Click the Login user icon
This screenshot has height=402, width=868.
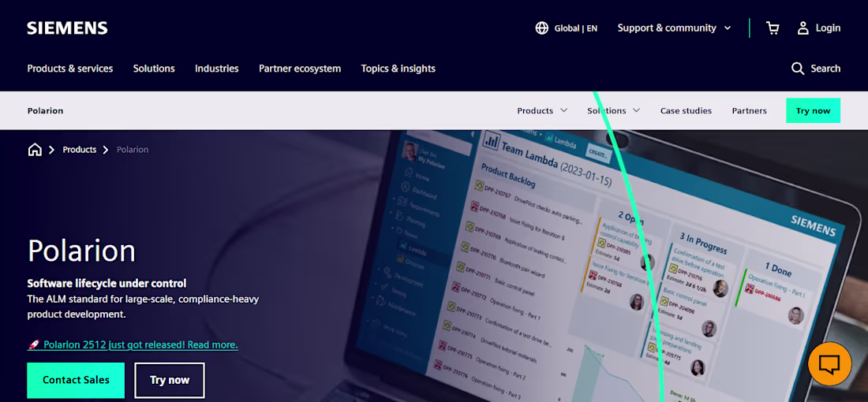[x=803, y=28]
